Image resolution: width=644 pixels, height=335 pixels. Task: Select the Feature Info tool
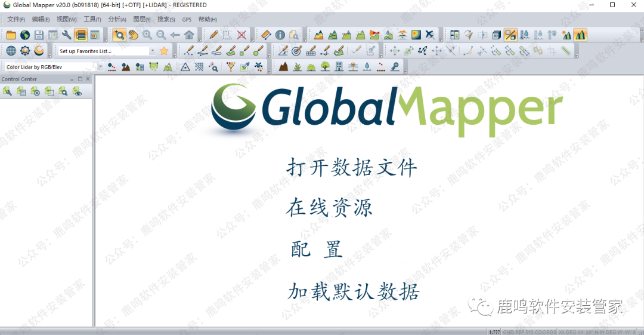pos(280,35)
